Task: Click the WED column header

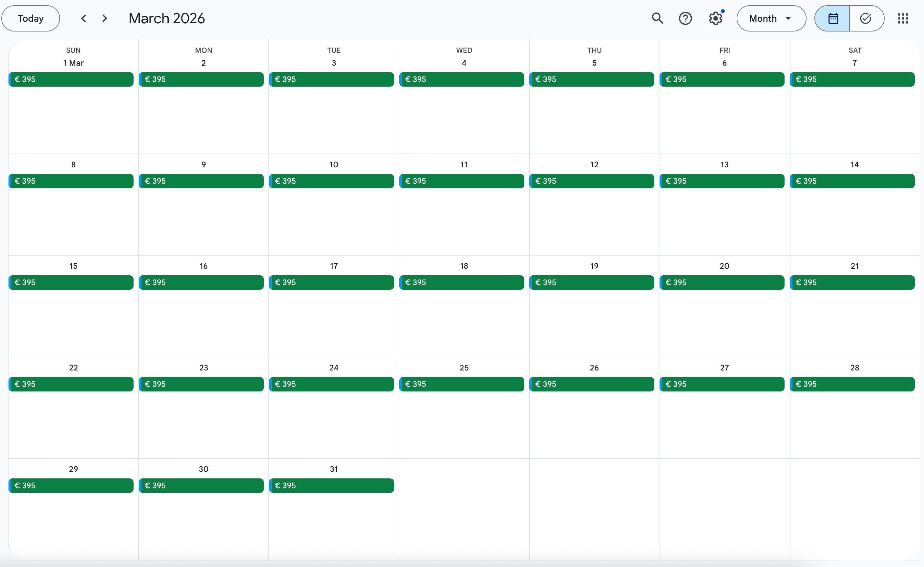Action: tap(464, 50)
